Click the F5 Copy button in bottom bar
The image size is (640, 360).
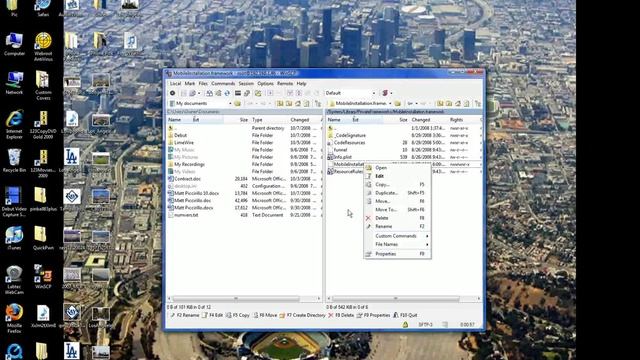tap(238, 316)
